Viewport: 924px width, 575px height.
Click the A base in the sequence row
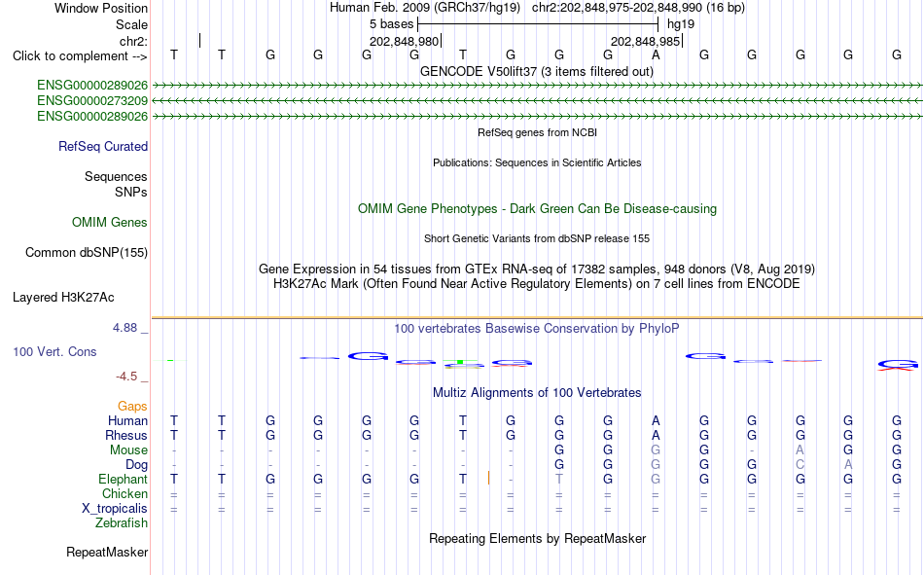coord(656,54)
